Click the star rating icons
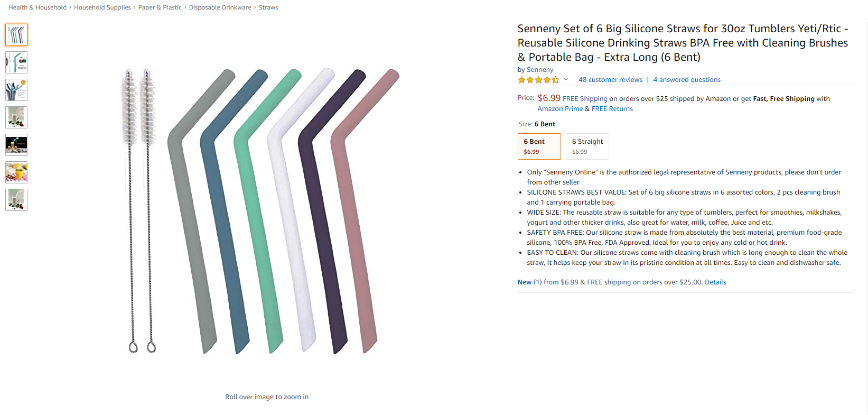This screenshot has height=415, width=868. point(538,80)
